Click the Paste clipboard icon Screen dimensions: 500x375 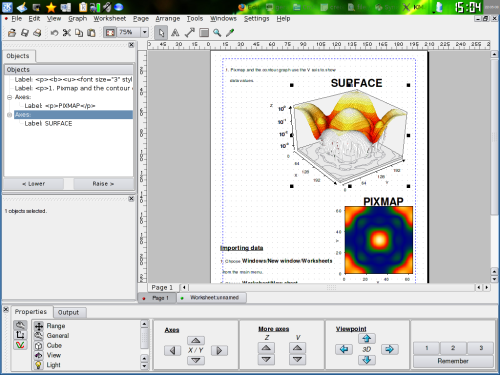click(91, 33)
